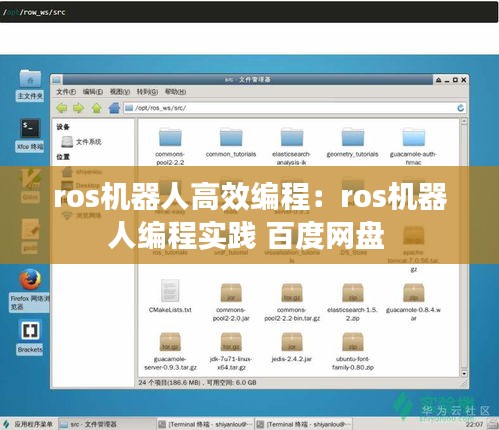
Task: Launch the Firefox browser desktop icon
Action: [30, 290]
